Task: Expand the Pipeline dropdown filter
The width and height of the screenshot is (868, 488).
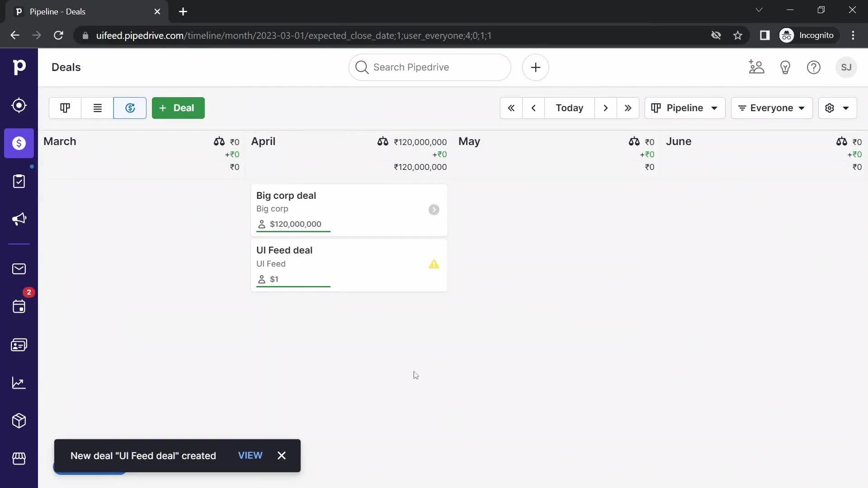Action: click(x=684, y=108)
